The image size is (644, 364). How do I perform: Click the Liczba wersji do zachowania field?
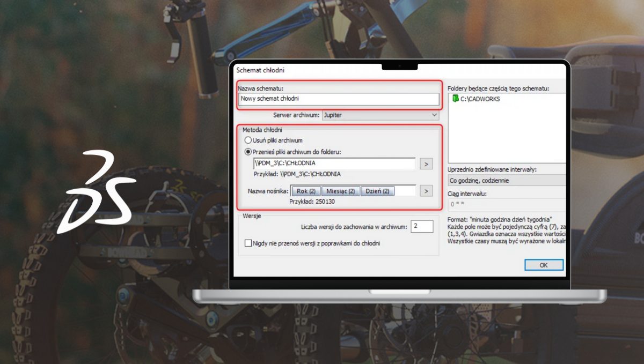pos(422,227)
